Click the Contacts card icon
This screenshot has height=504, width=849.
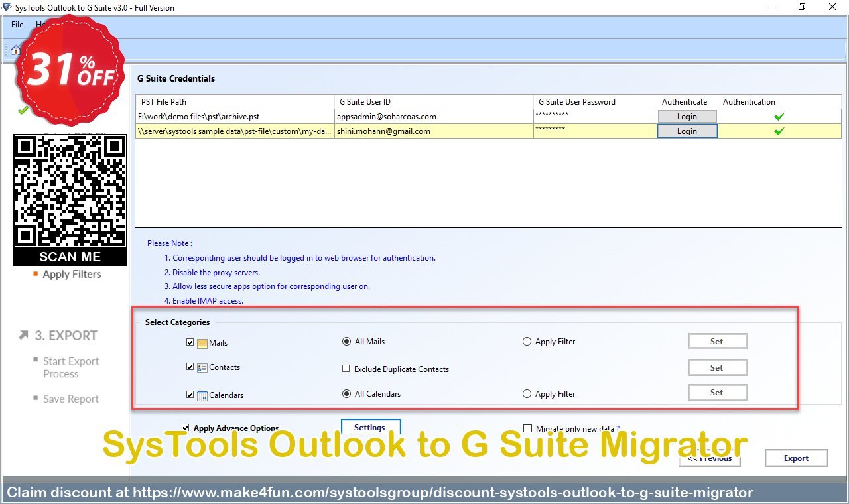[x=202, y=367]
